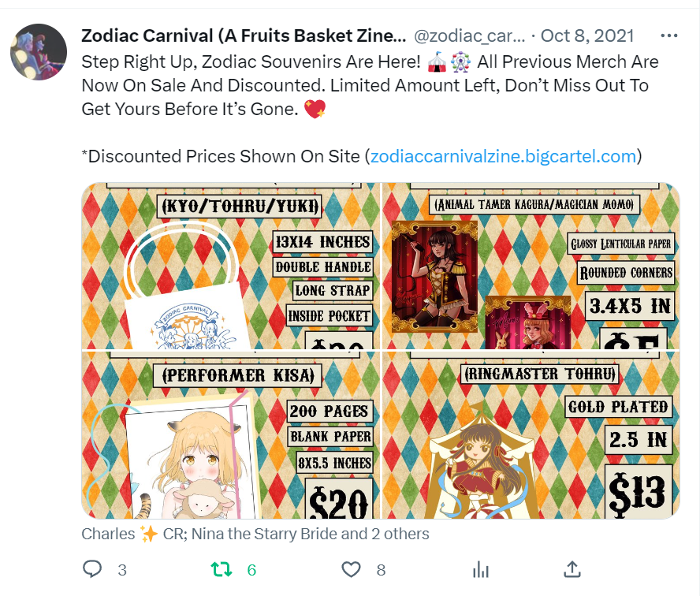Screen dimensions: 700x596
Task: Click the tweet text 'Step Right Up'
Action: tap(137, 62)
